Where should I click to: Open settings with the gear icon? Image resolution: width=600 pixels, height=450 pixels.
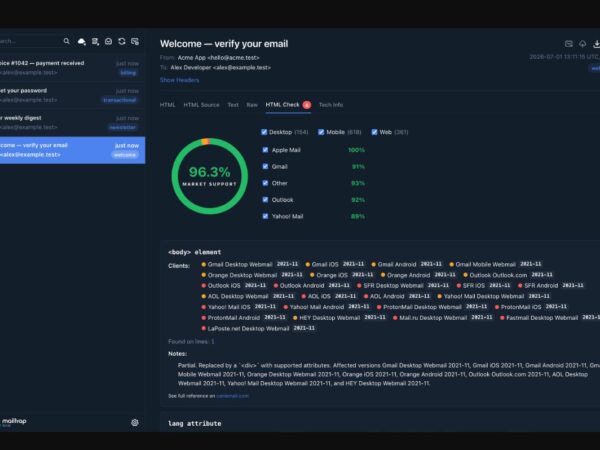(135, 422)
